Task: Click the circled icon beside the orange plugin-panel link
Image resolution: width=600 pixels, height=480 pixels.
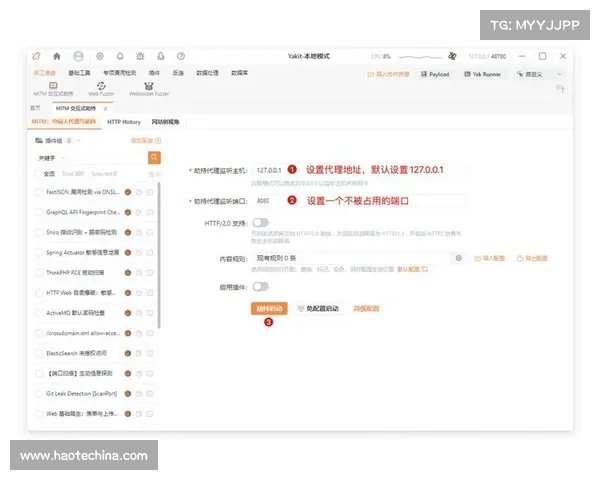Action: 158,140
